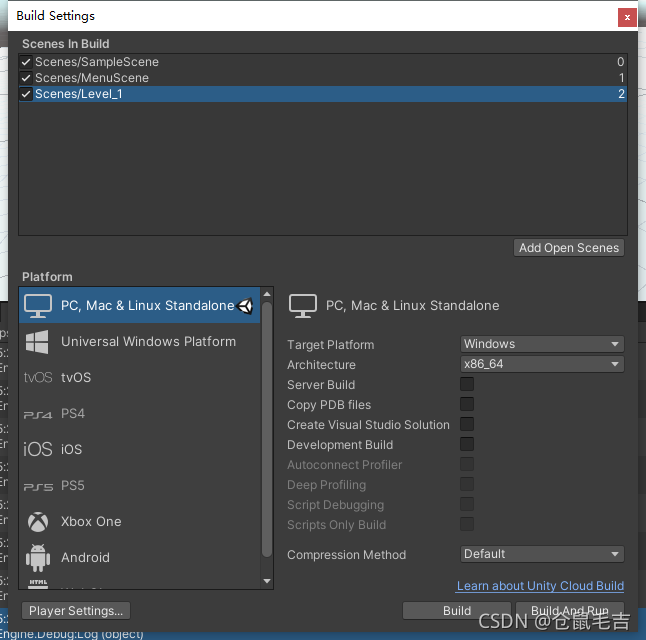Select the PS4 platform row
Image resolution: width=646 pixels, height=640 pixels.
[x=140, y=414]
